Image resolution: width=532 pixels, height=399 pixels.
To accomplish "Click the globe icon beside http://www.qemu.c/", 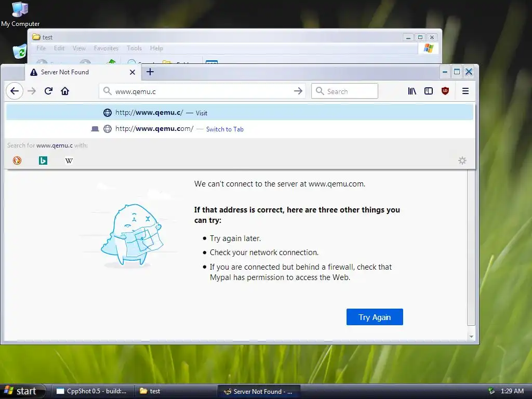I will (107, 113).
